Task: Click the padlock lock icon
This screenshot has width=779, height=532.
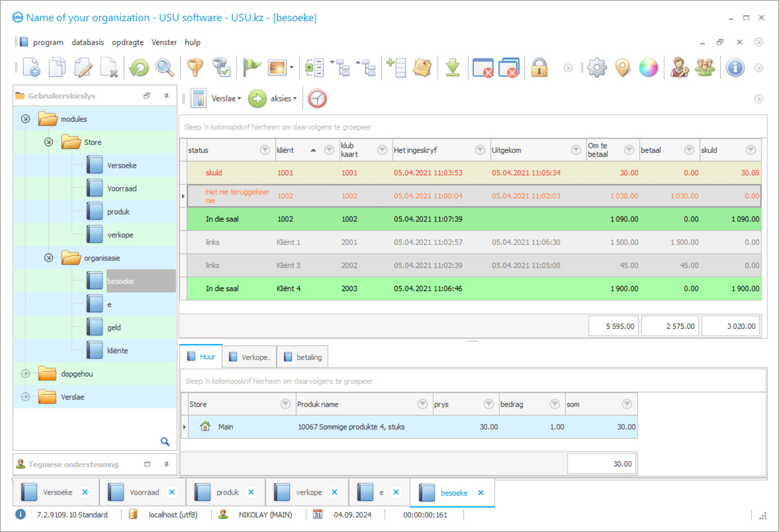Action: point(539,68)
